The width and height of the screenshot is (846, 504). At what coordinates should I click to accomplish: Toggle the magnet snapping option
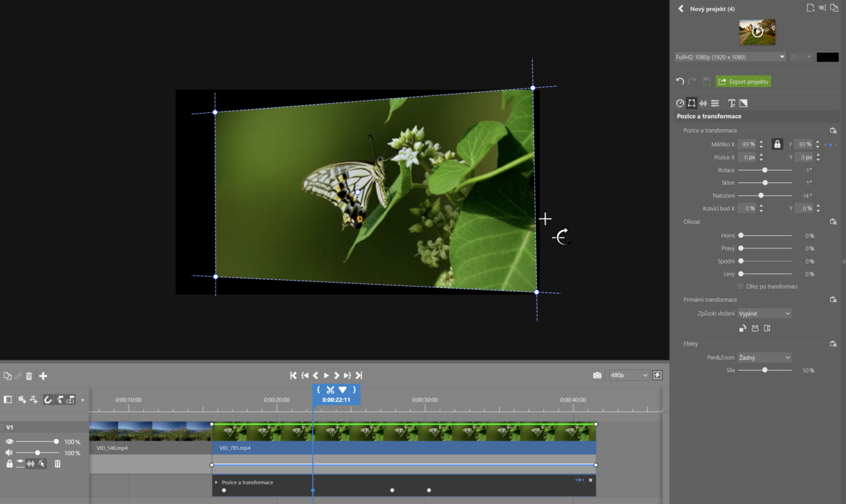coord(48,400)
